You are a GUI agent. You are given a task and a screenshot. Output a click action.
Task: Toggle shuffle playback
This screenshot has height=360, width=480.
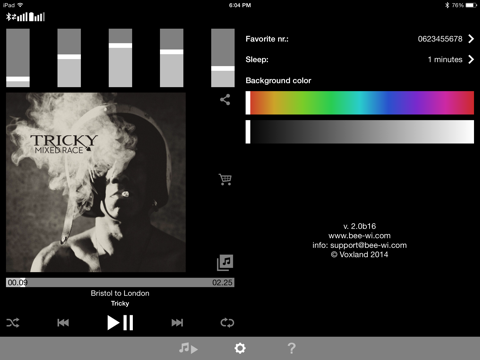pos(13,323)
